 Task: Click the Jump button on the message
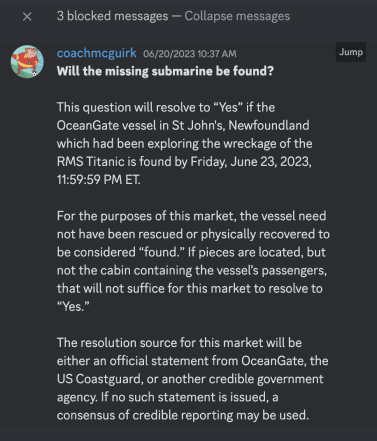click(351, 52)
